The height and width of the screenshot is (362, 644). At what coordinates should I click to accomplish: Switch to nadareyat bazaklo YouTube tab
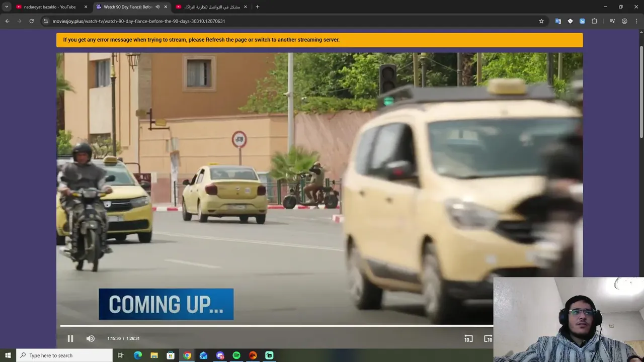(x=49, y=7)
